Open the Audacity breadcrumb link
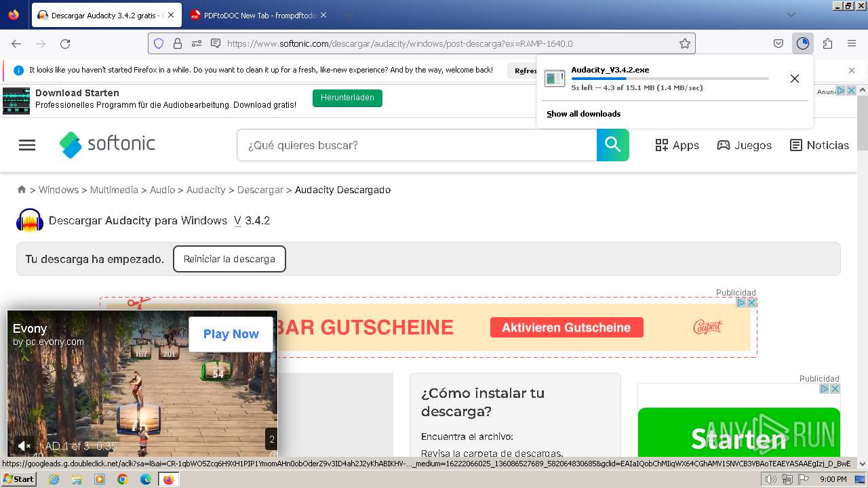The image size is (868, 488). 205,190
